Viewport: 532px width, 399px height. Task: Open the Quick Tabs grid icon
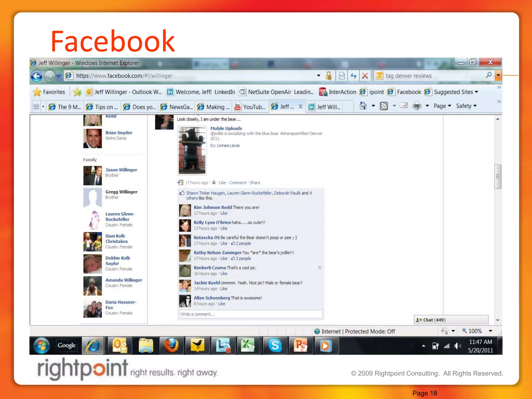tap(36, 107)
